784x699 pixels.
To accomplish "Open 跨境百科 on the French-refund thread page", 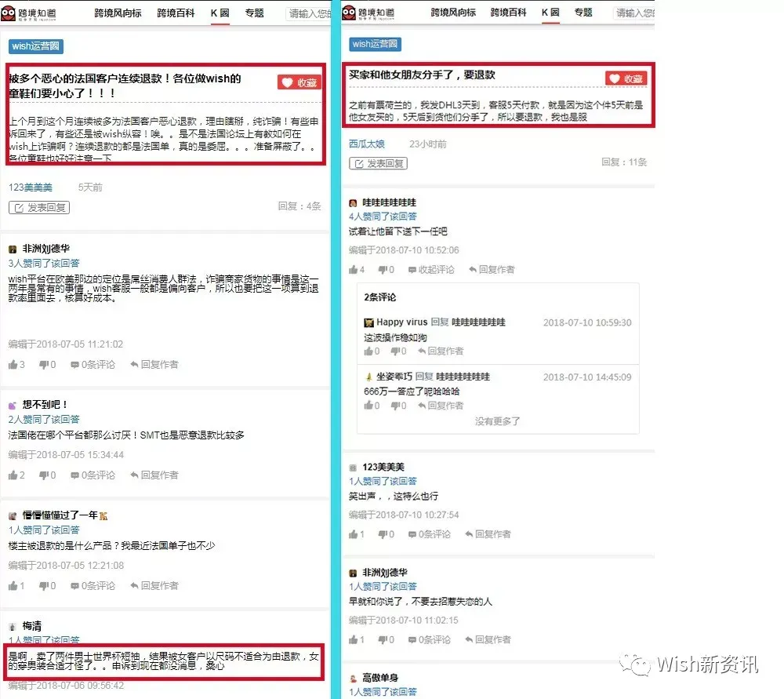I will coord(176,13).
